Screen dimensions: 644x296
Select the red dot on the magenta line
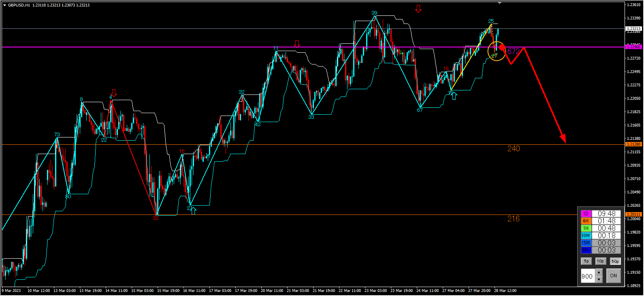pos(502,47)
